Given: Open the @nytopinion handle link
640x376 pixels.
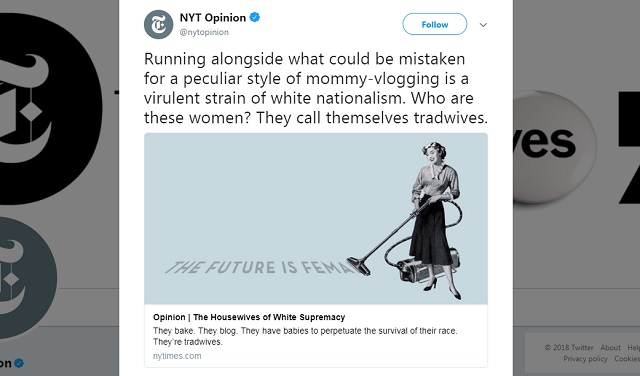Looking at the screenshot, I should pyautogui.click(x=204, y=32).
